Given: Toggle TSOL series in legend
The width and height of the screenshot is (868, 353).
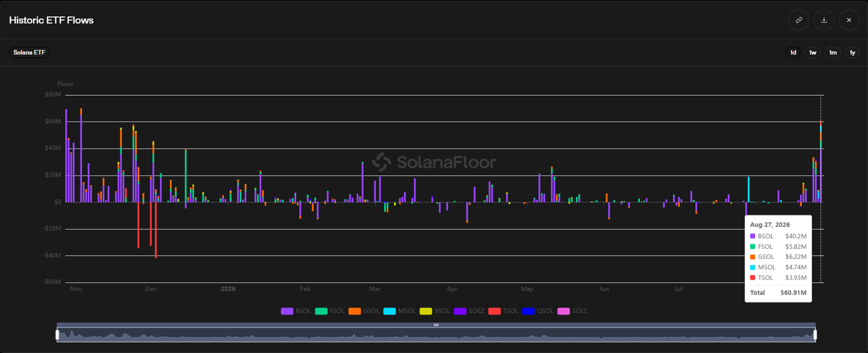Looking at the screenshot, I should tap(503, 311).
